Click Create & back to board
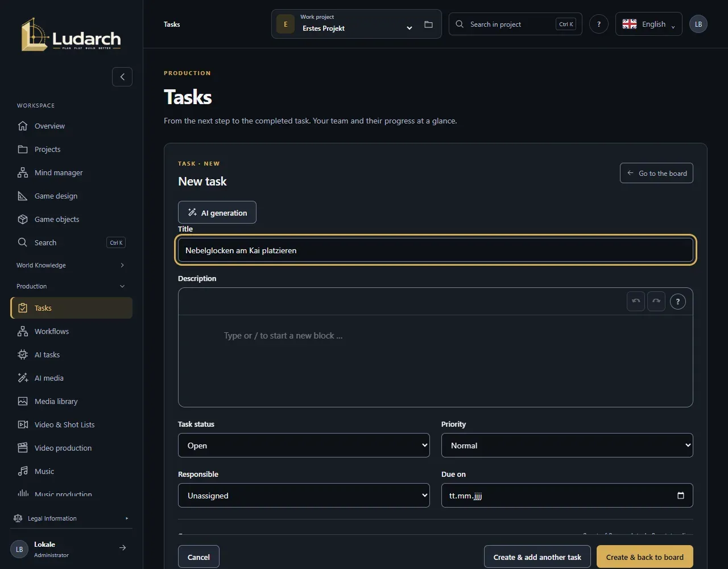 tap(645, 557)
